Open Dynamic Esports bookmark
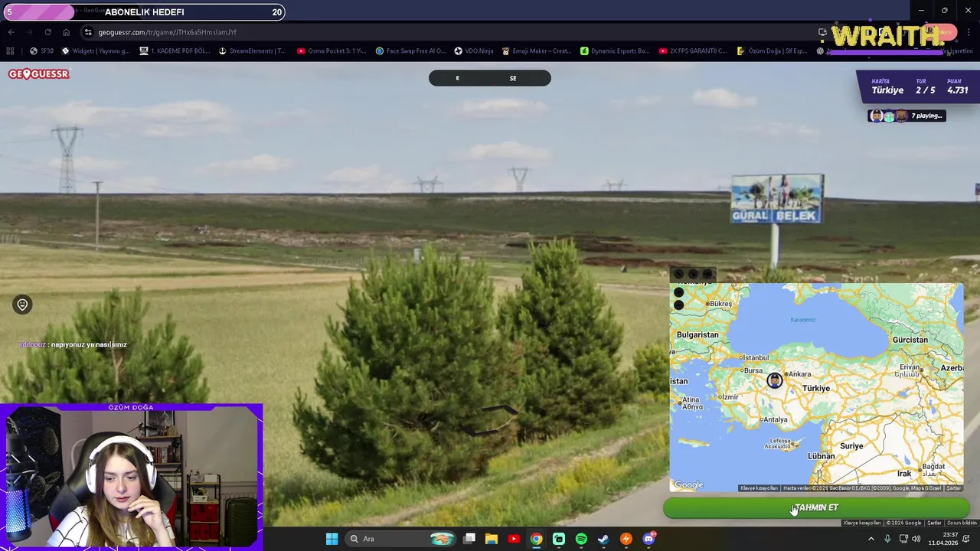Screen dimensions: 980x551 coord(615,51)
